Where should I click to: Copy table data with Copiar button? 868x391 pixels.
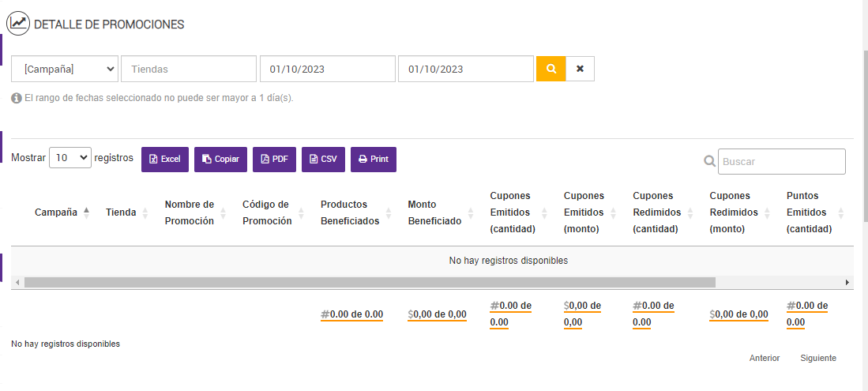(x=221, y=159)
